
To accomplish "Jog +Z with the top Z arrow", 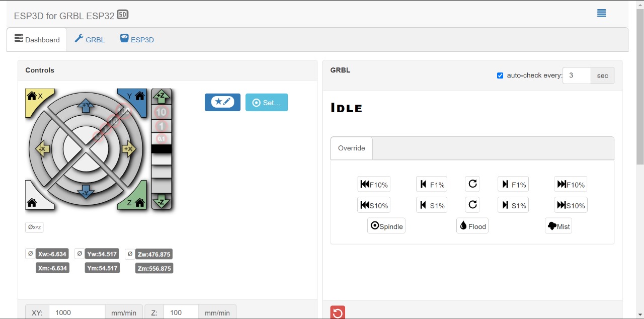I will coord(162,96).
